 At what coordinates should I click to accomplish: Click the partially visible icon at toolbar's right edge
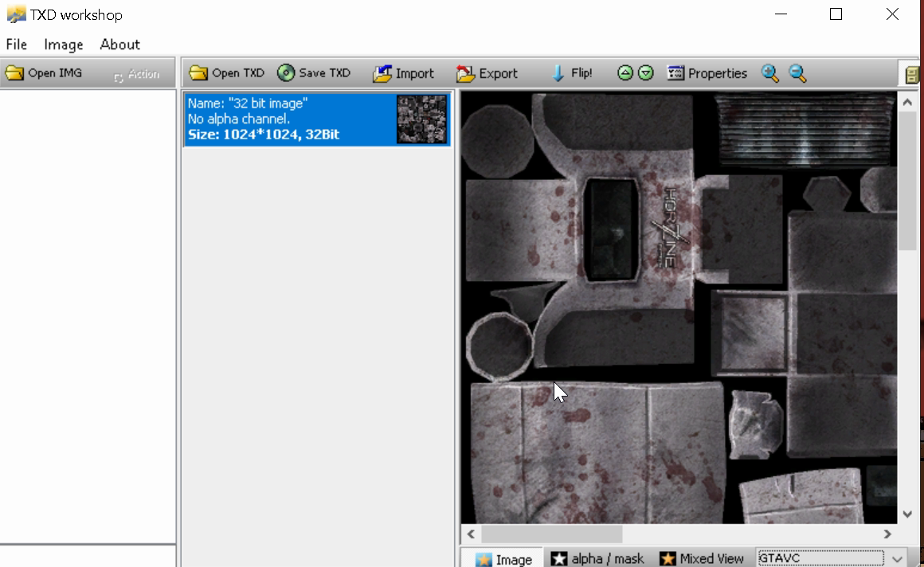(x=911, y=74)
